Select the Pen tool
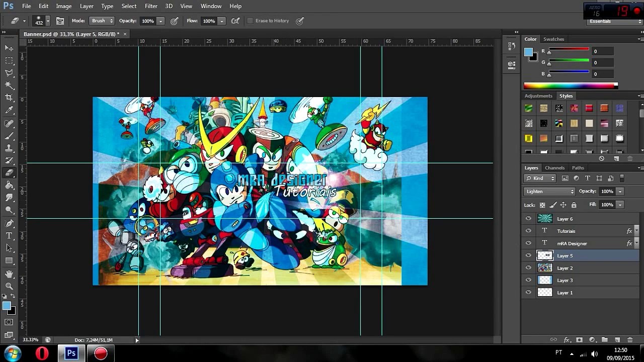Screen dimensions: 644x362 [x=9, y=223]
